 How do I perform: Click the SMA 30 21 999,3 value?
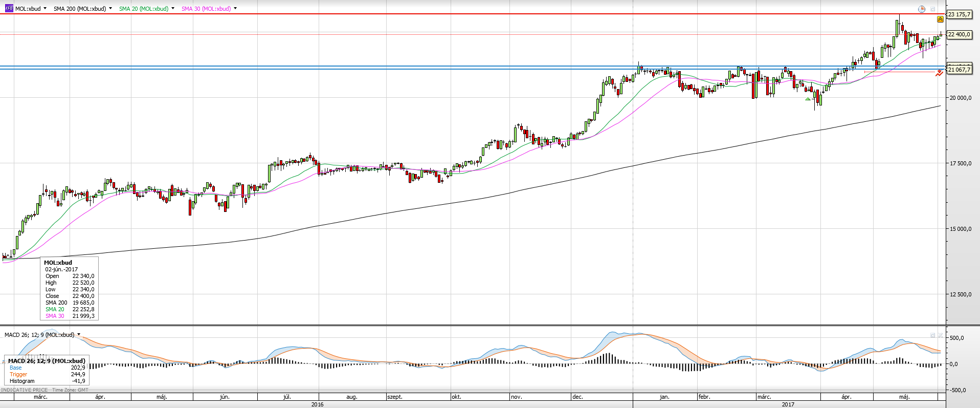tap(83, 316)
